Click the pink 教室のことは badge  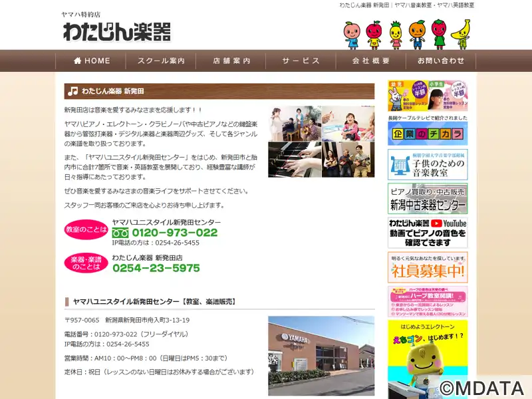pos(86,229)
